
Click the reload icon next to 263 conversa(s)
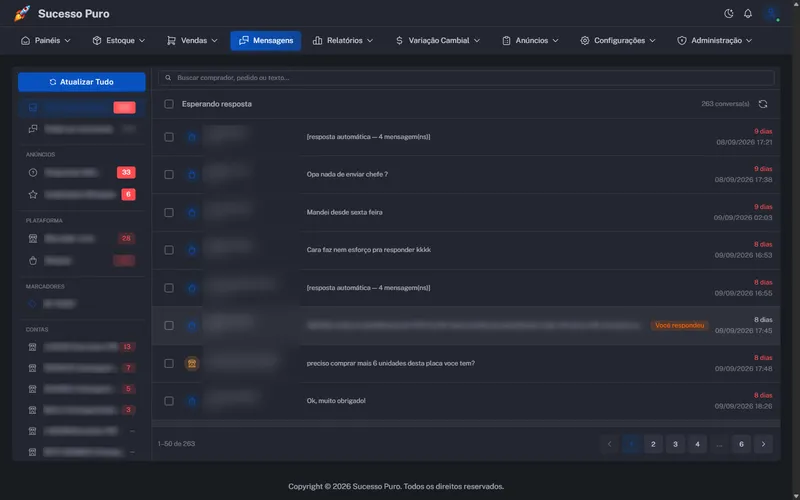[763, 104]
